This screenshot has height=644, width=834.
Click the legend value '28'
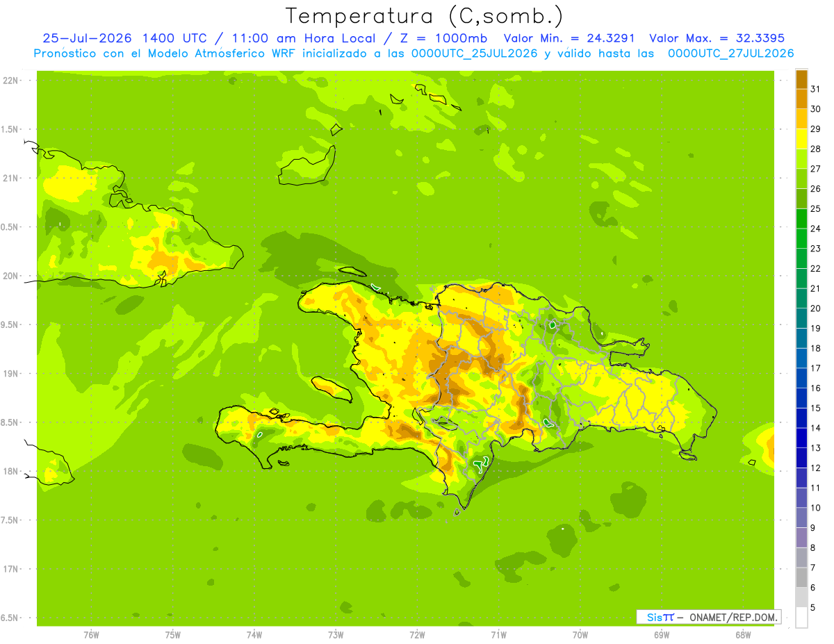pos(815,149)
